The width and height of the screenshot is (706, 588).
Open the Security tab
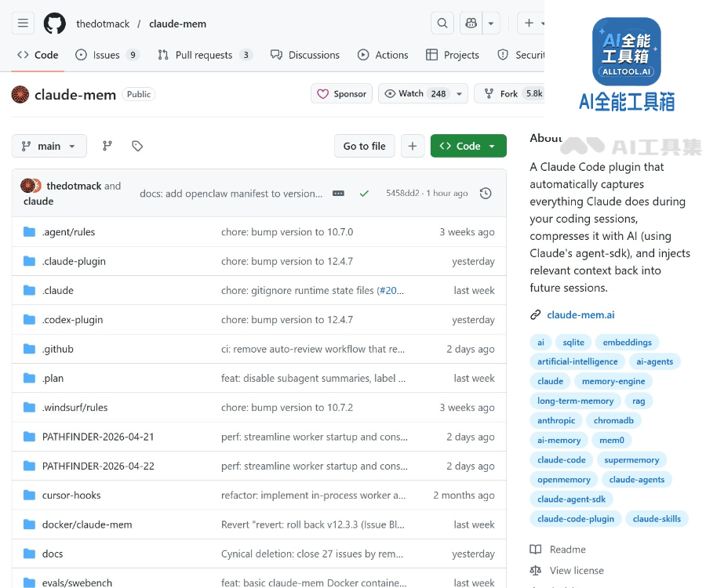(522, 55)
